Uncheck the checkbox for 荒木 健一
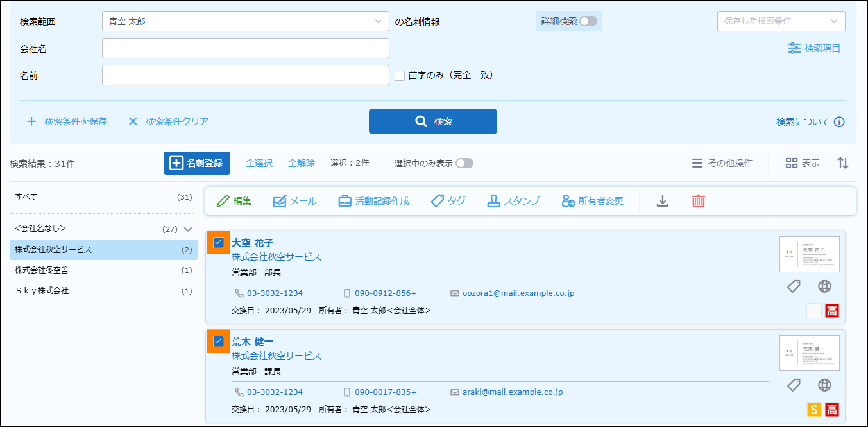The height and width of the screenshot is (427, 868). tap(218, 341)
